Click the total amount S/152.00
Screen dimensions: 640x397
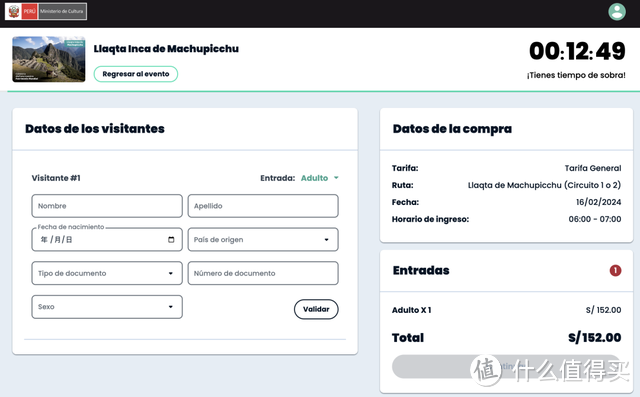coord(595,337)
